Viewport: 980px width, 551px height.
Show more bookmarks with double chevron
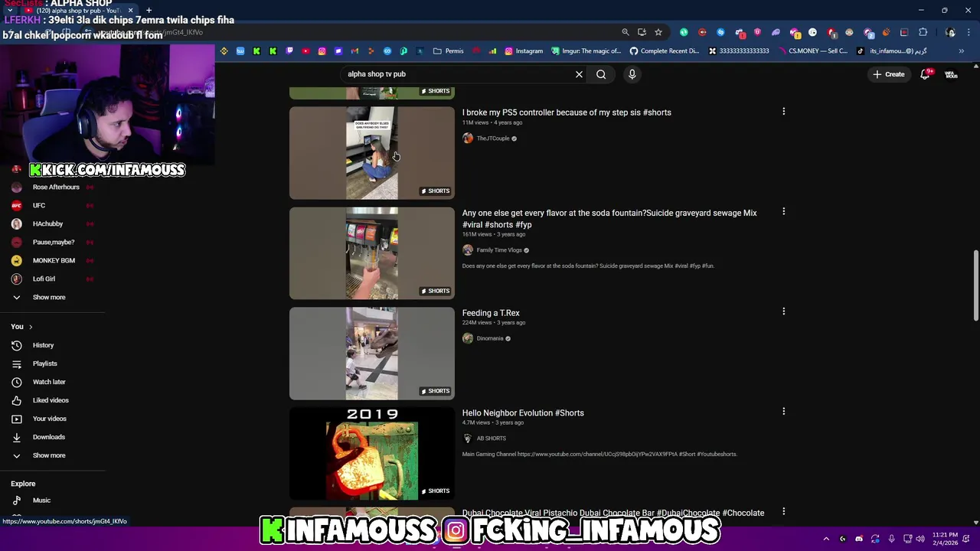coord(962,51)
